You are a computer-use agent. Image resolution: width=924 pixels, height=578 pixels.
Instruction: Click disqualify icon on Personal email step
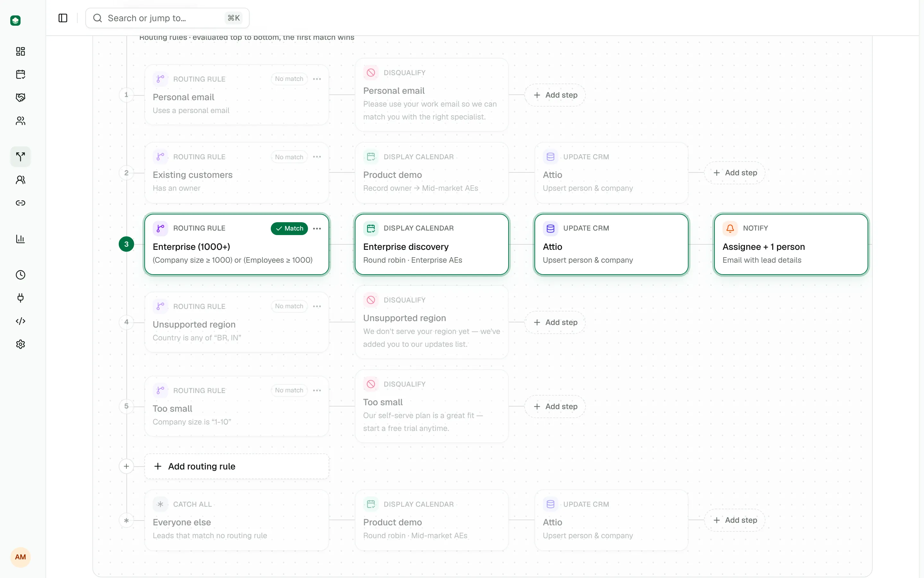[371, 73]
